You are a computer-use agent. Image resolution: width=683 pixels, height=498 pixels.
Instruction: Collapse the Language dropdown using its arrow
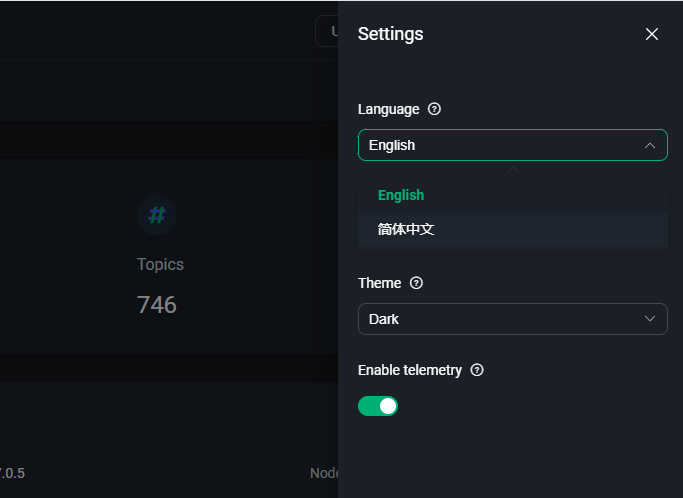650,145
